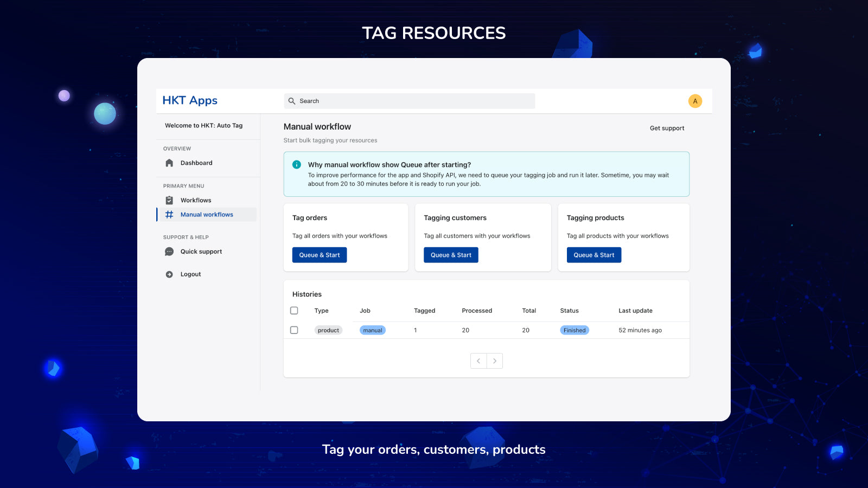The width and height of the screenshot is (868, 488).
Task: Click the previous page chevron under Histories
Action: tap(478, 361)
